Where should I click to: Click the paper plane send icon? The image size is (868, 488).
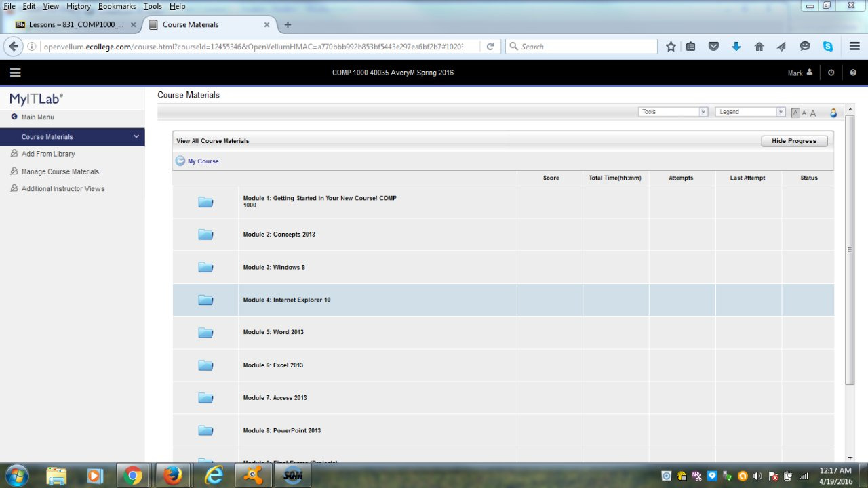click(x=782, y=47)
